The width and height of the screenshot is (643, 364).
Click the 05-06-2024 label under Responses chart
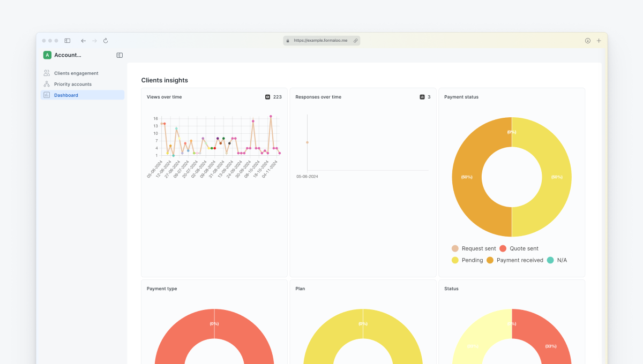307,176
